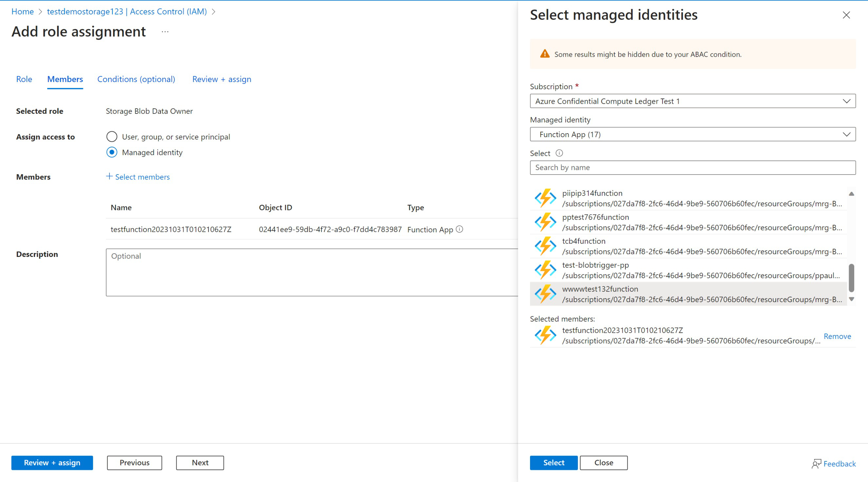Toggle the Members tab selection
This screenshot has height=482, width=868.
[x=65, y=78]
